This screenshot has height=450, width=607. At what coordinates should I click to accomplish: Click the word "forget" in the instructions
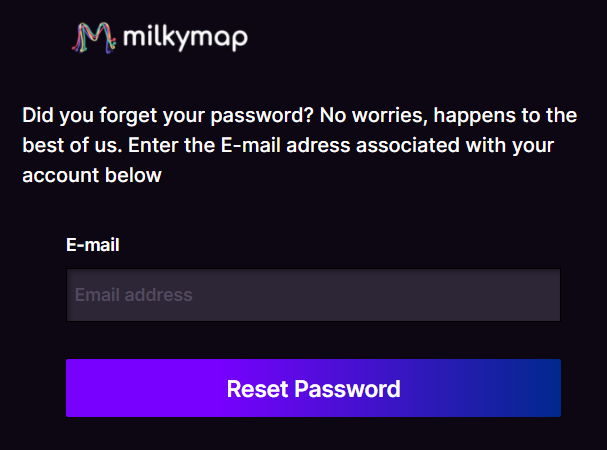[x=129, y=116]
